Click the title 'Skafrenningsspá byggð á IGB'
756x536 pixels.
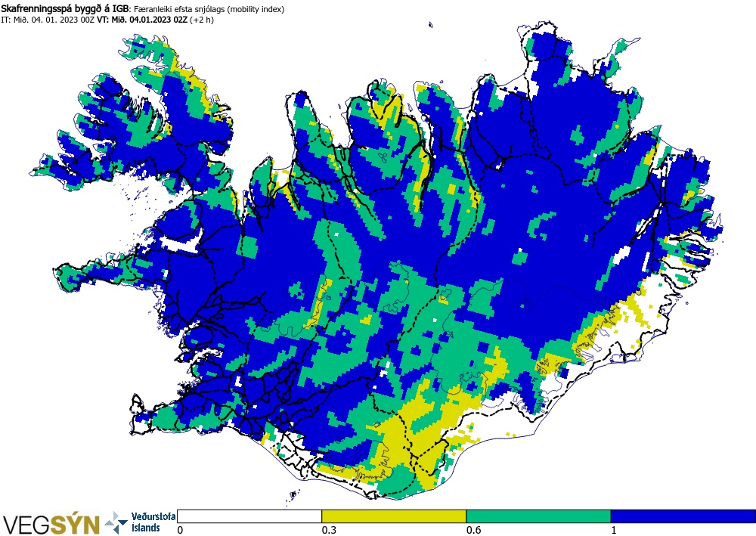point(65,9)
